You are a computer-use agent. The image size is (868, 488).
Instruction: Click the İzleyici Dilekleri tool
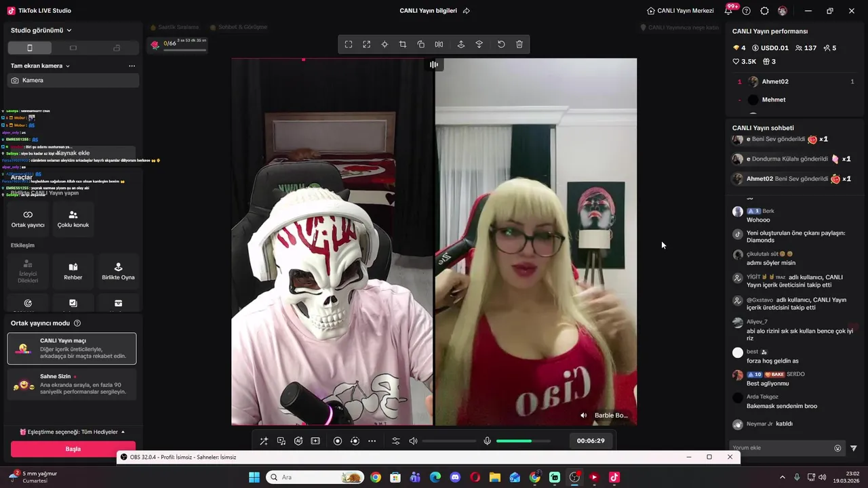28,270
